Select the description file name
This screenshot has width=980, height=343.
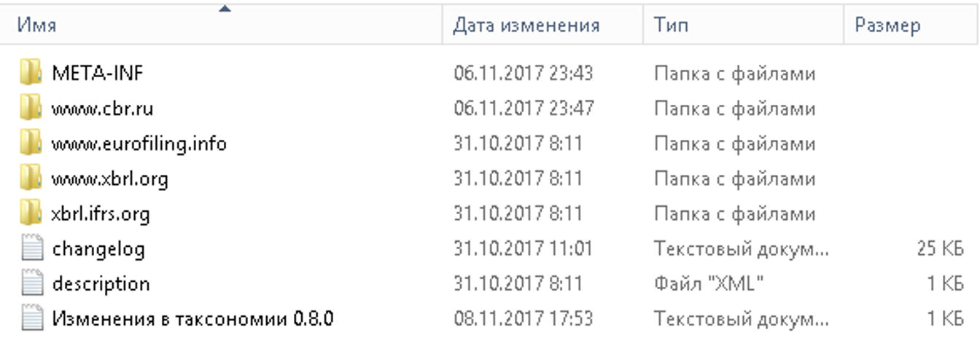(101, 284)
